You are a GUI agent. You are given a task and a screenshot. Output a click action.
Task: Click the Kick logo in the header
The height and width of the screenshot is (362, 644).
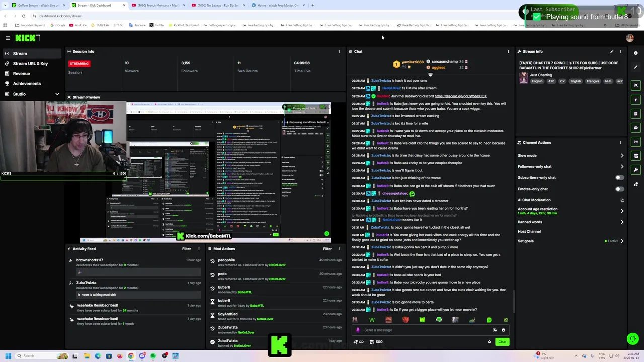click(27, 38)
